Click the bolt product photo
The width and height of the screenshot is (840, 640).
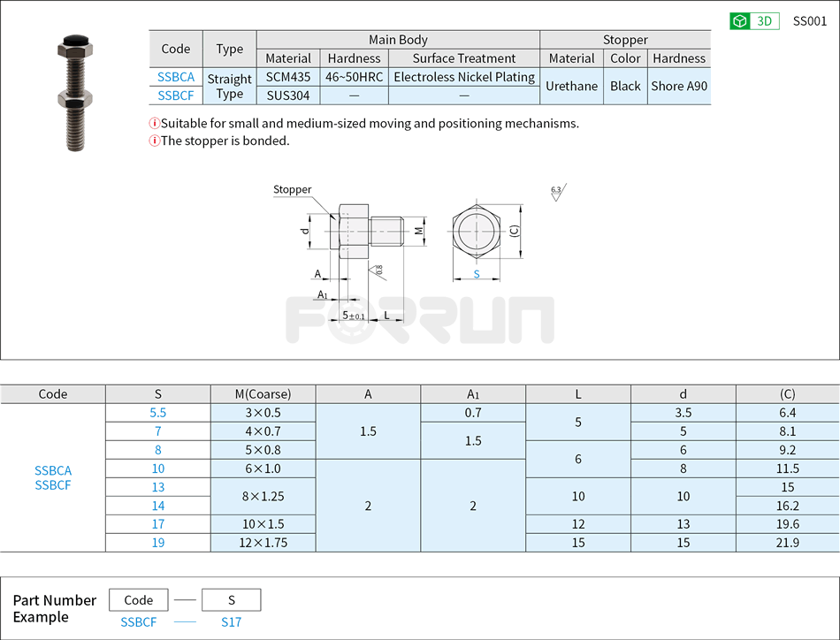(75, 93)
